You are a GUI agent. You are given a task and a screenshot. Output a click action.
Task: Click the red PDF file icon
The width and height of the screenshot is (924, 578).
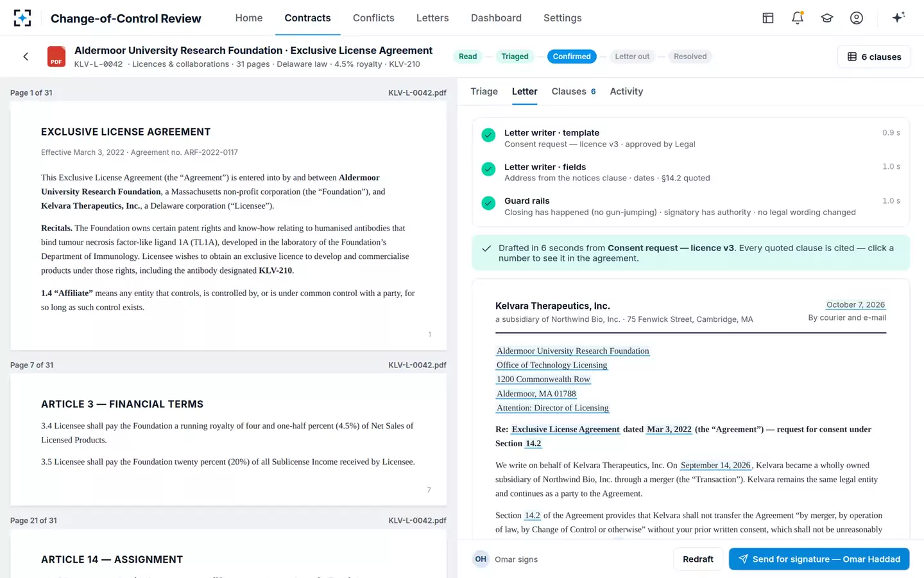56,57
